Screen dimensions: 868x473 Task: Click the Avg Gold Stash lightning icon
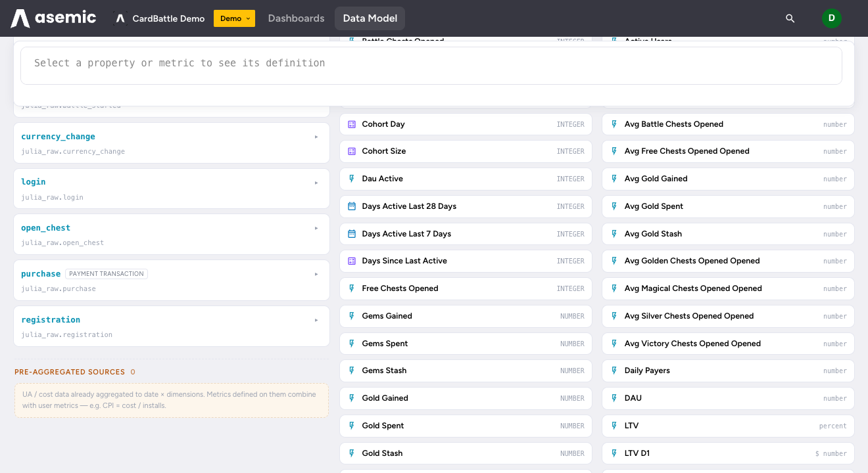[x=614, y=234]
